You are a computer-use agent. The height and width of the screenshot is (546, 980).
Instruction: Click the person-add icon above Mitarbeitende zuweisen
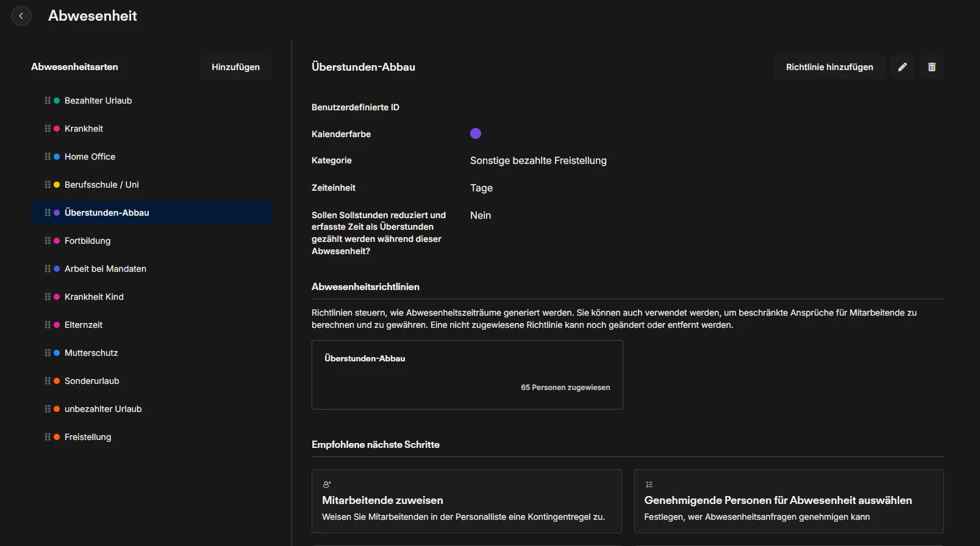click(327, 484)
